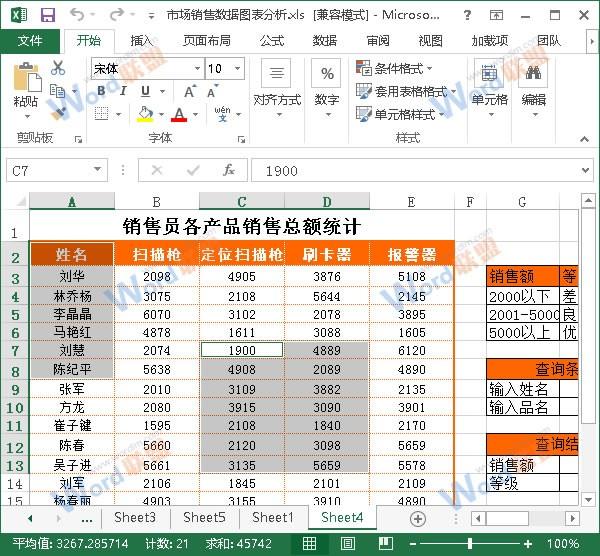Click the 文件 File button
Screen dimensions: 600x556
(30, 41)
